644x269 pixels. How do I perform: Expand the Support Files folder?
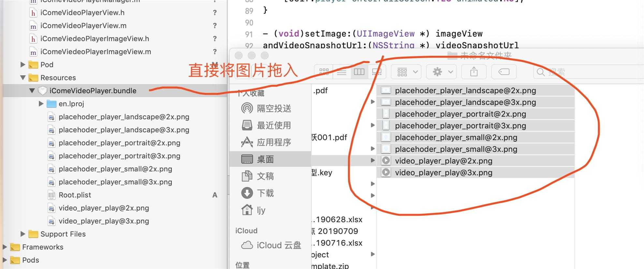pos(23,234)
